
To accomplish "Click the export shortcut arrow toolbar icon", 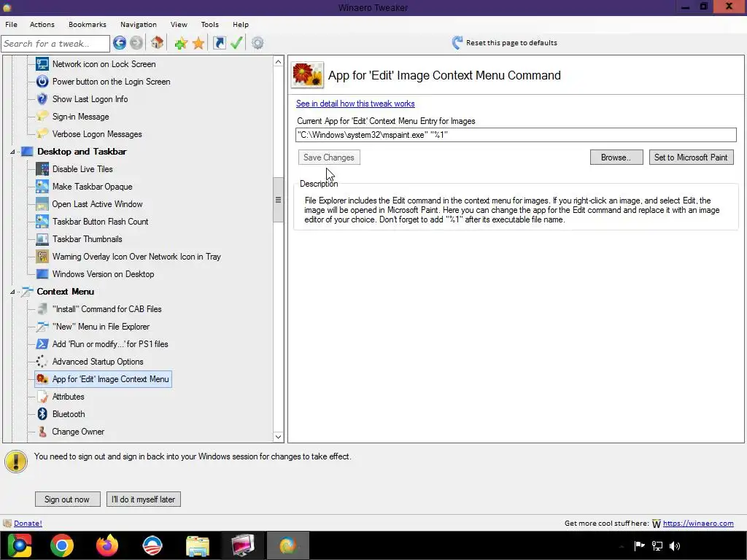I will pos(219,43).
